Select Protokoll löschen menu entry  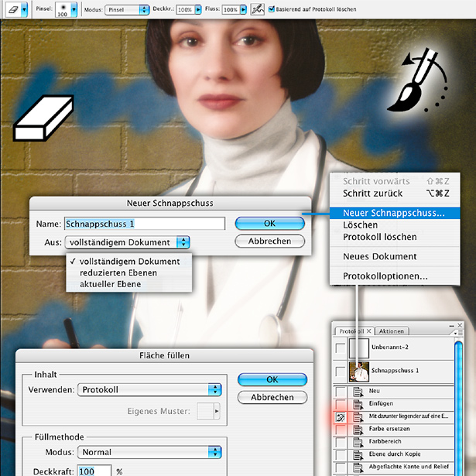(x=395, y=237)
